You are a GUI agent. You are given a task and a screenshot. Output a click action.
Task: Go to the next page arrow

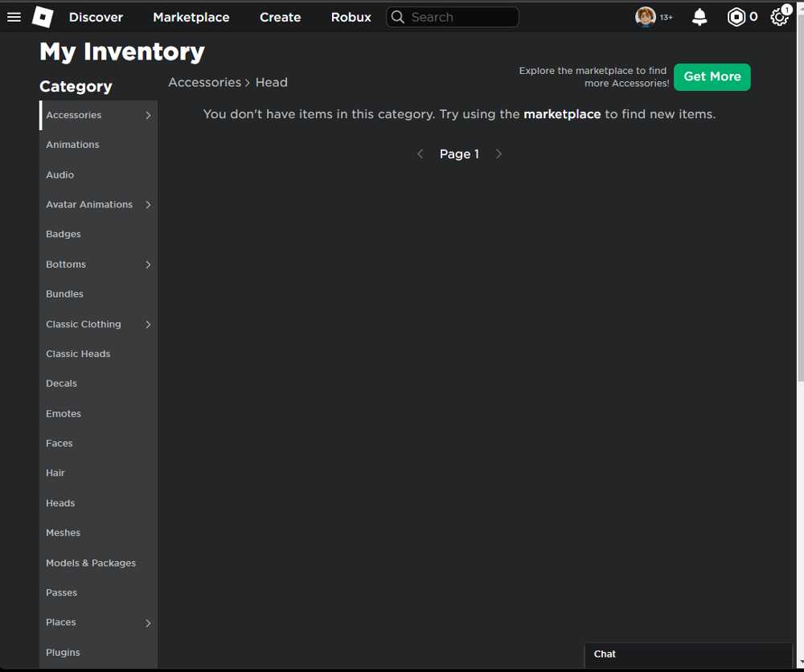(498, 154)
